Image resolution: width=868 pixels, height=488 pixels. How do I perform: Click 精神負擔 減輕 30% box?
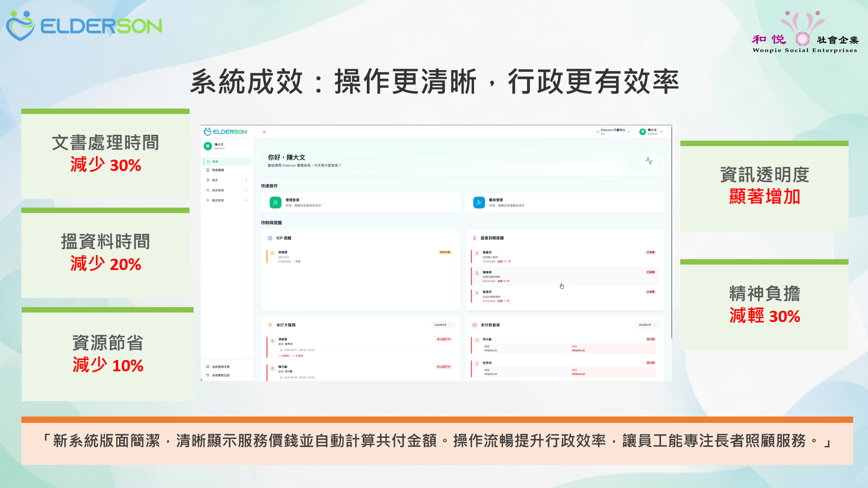pos(764,304)
